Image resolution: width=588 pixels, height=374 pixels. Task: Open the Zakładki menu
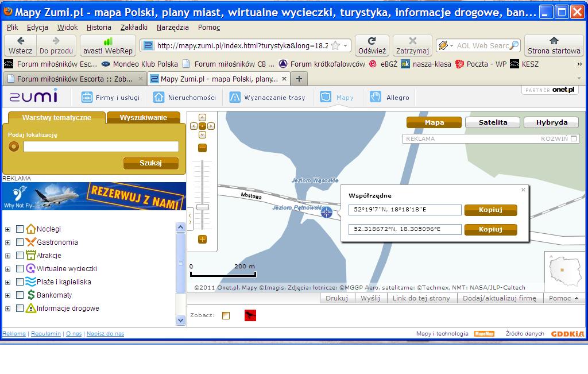click(x=134, y=27)
